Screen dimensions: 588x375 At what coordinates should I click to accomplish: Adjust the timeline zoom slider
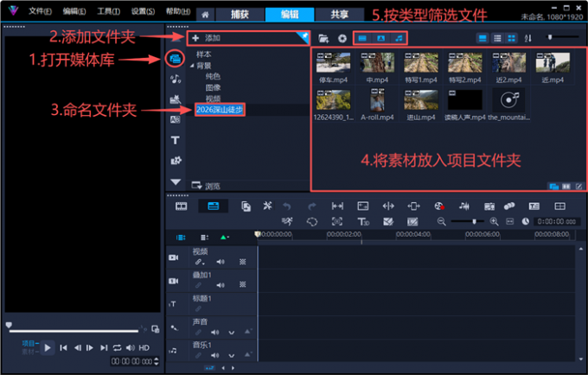468,221
